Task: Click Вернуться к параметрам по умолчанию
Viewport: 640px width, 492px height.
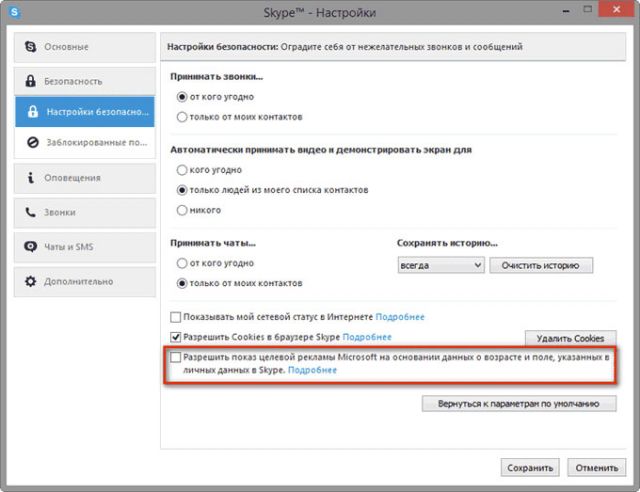Action: point(519,404)
